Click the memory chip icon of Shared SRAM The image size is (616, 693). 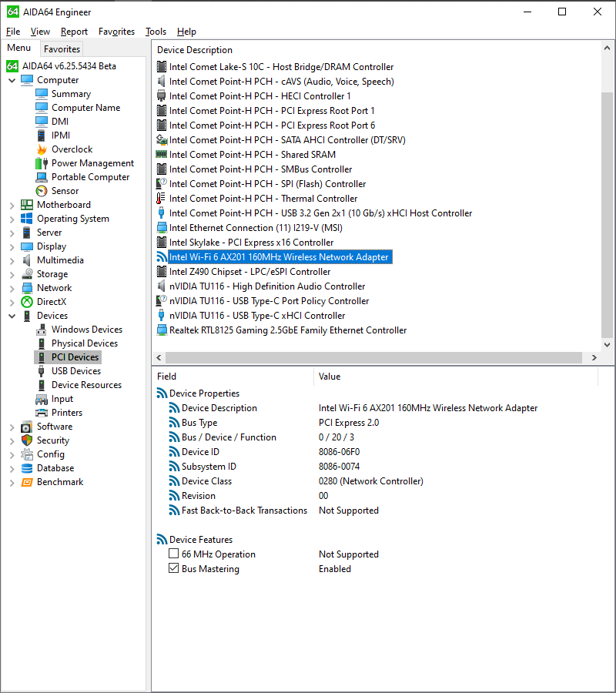162,155
